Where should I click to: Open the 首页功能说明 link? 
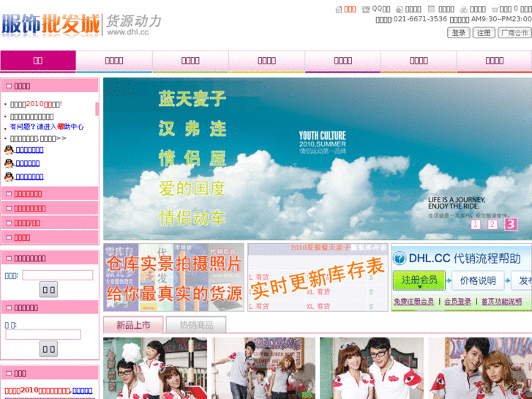[x=501, y=301]
